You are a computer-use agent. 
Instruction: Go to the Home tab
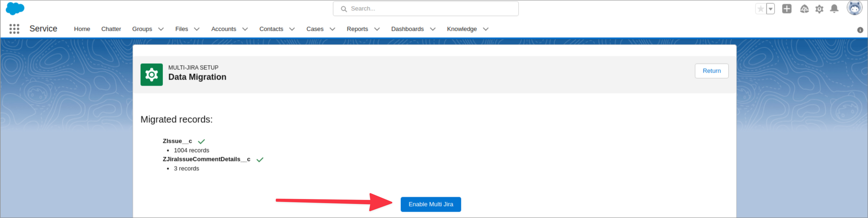click(x=82, y=29)
